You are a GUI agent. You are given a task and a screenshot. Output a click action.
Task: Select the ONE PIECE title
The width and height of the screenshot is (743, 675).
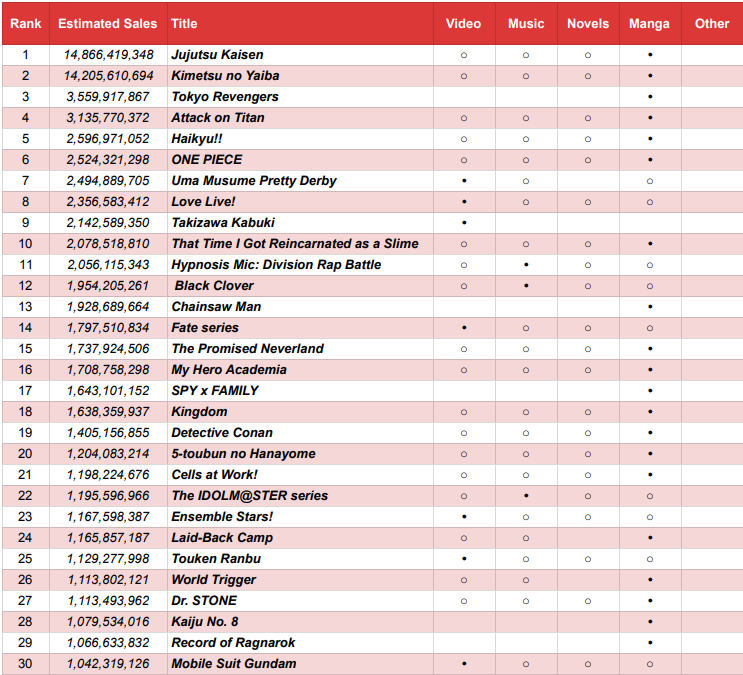tap(207, 160)
